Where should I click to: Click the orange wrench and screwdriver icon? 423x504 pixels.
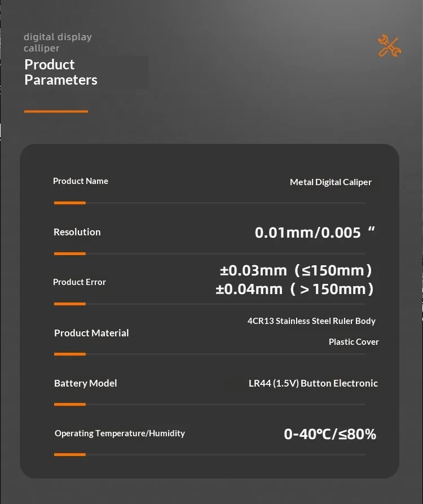tap(389, 46)
